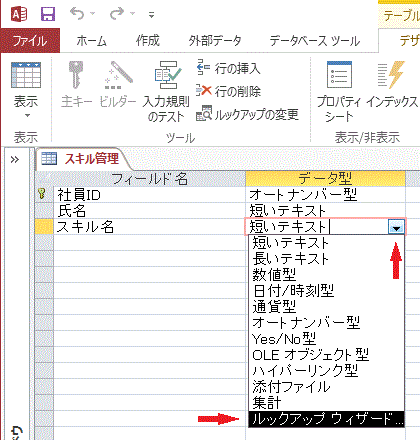Click the 社員ID field name cell

(x=149, y=195)
